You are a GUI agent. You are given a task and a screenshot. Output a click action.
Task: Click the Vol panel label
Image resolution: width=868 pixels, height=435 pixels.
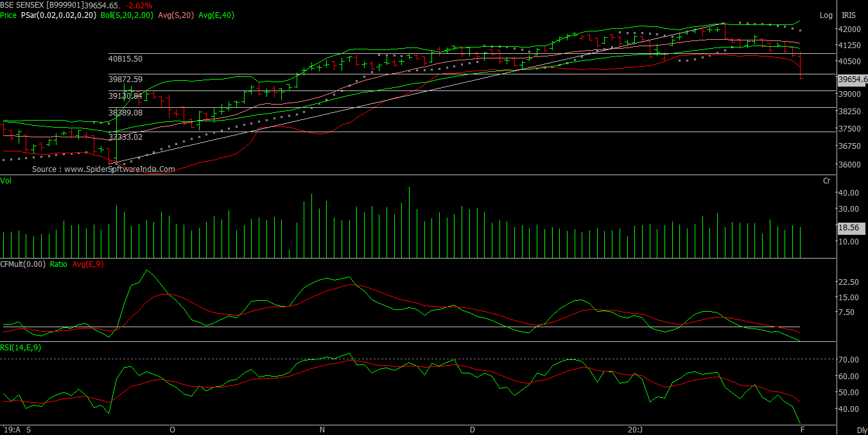pyautogui.click(x=6, y=181)
